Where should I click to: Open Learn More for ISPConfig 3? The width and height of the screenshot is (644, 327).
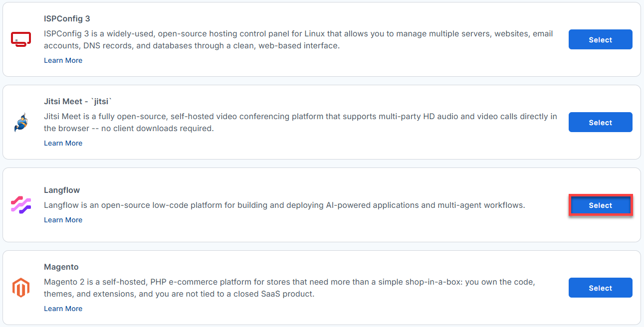(63, 60)
